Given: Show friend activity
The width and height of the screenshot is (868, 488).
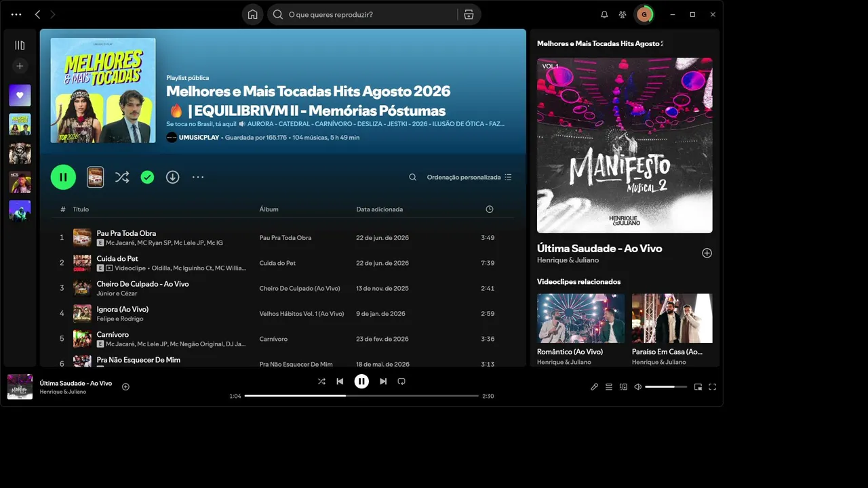Looking at the screenshot, I should [623, 14].
